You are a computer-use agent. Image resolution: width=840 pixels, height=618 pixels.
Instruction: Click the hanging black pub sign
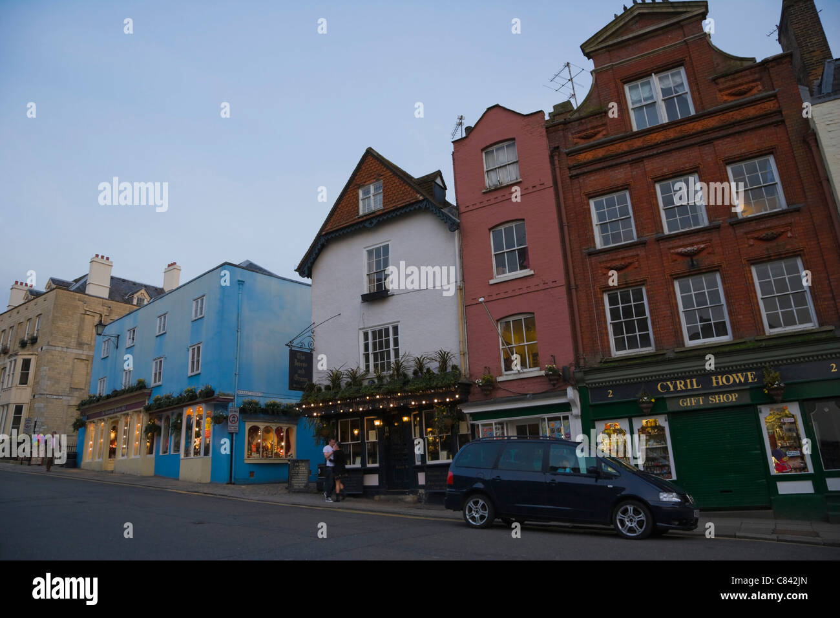tap(300, 370)
